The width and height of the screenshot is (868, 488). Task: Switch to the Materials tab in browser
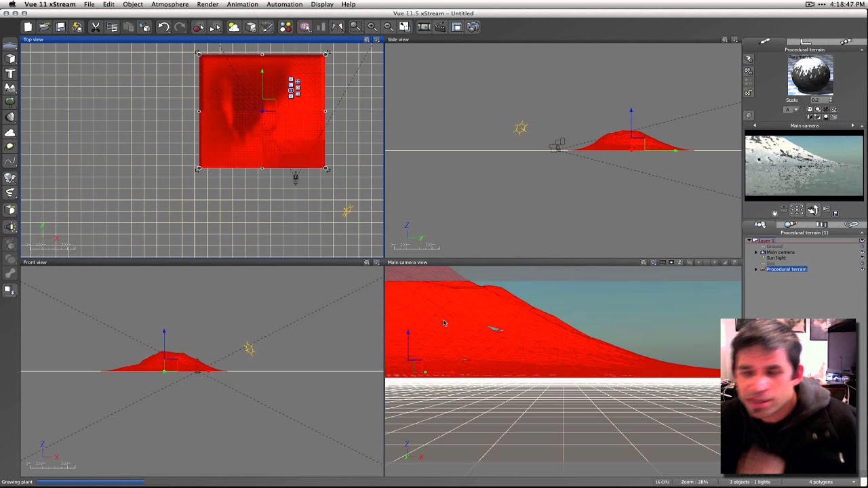coord(790,224)
